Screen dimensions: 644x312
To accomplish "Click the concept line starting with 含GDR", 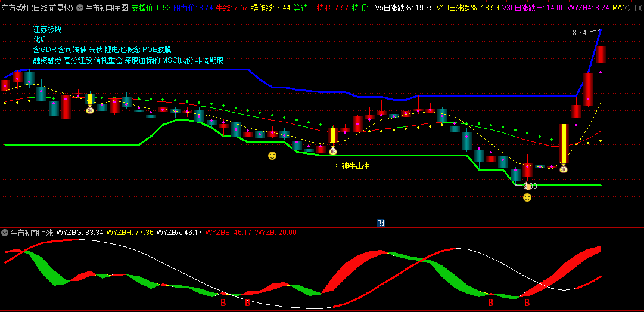I will [x=102, y=50].
